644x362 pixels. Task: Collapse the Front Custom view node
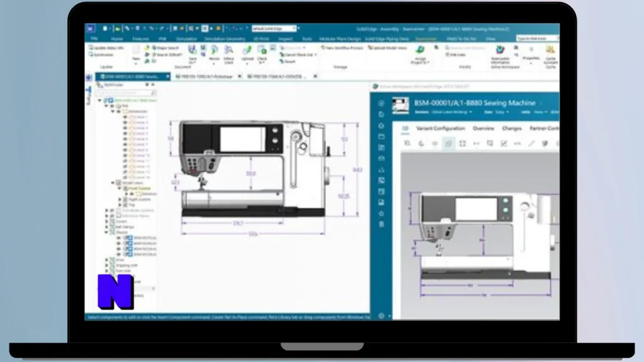tap(119, 188)
